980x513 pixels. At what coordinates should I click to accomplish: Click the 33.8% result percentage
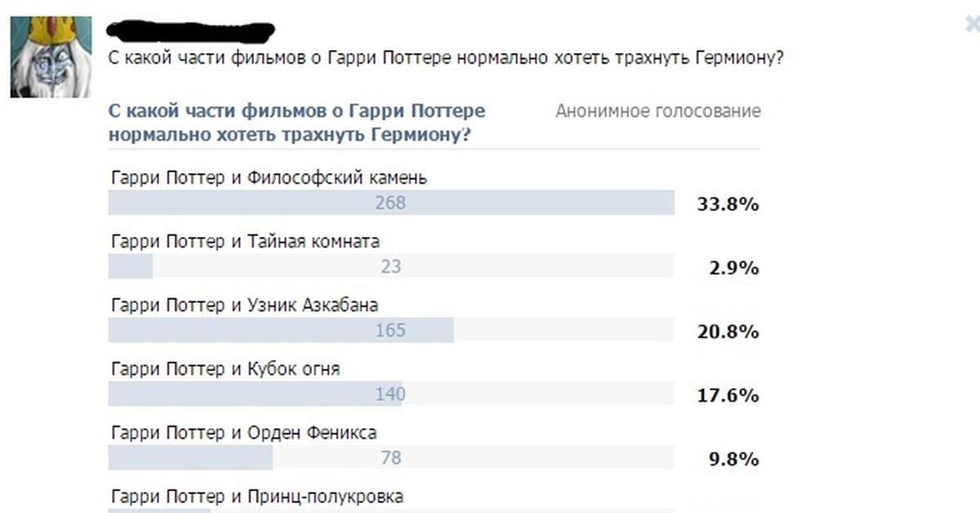coord(728,204)
